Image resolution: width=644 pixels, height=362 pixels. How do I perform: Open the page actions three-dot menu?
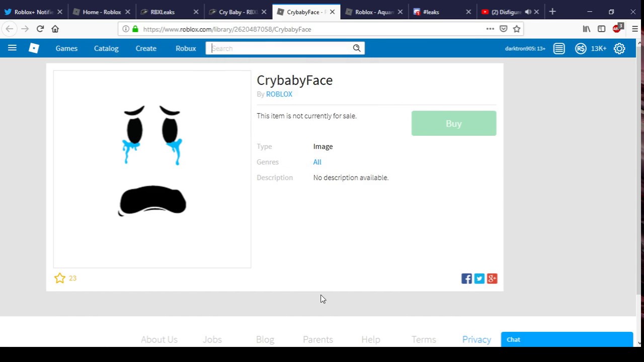pos(490,29)
